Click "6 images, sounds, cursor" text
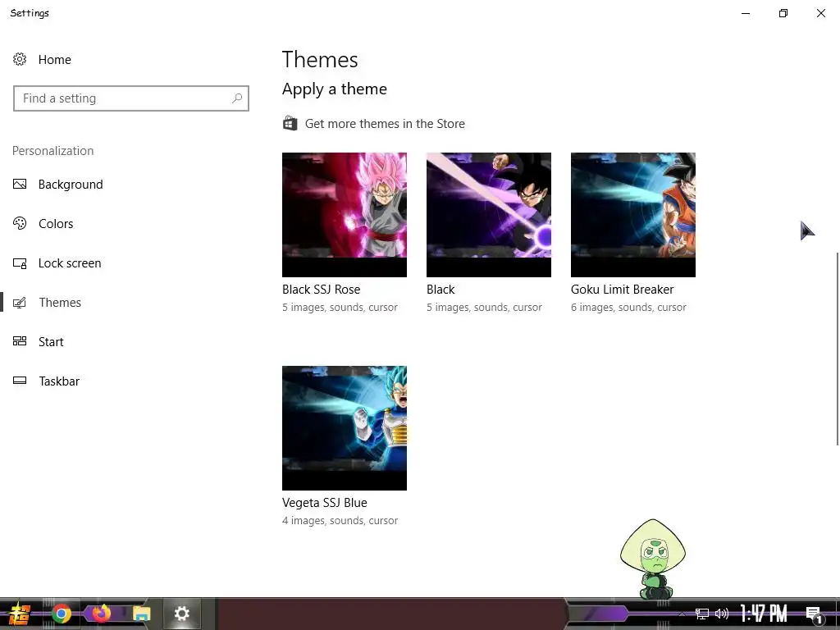Viewport: 840px width, 630px height. coord(628,308)
